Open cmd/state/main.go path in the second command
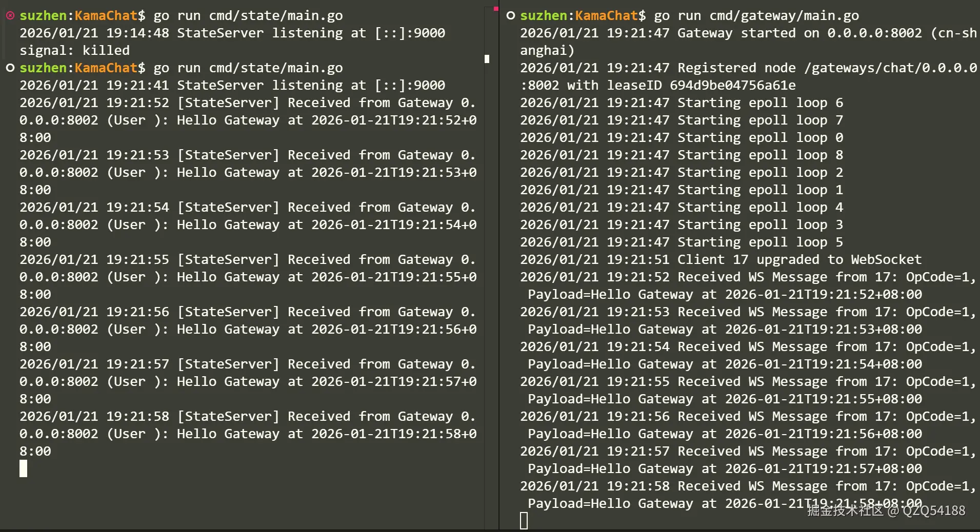 (x=275, y=68)
